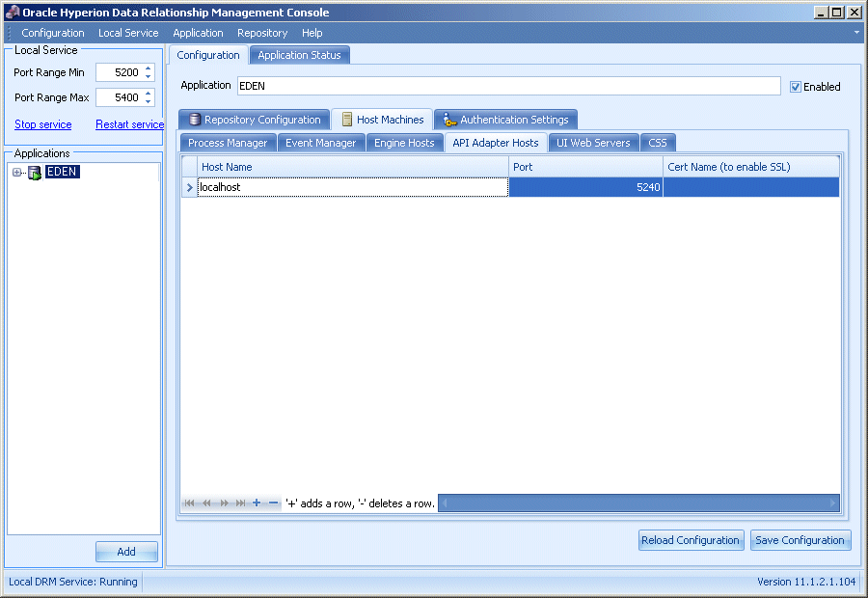Uncheck the Enabled checkbox
Image resolution: width=868 pixels, height=598 pixels.
796,87
